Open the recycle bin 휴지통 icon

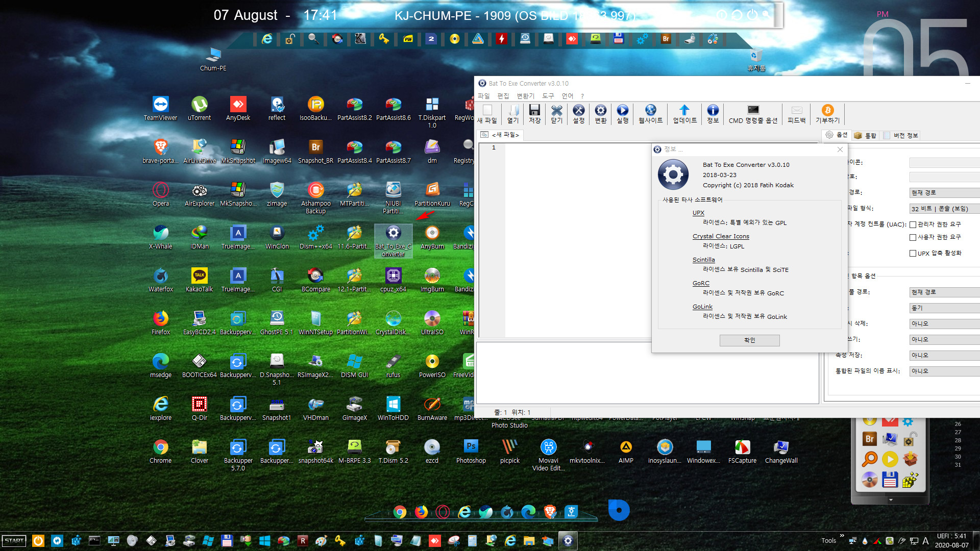756,60
